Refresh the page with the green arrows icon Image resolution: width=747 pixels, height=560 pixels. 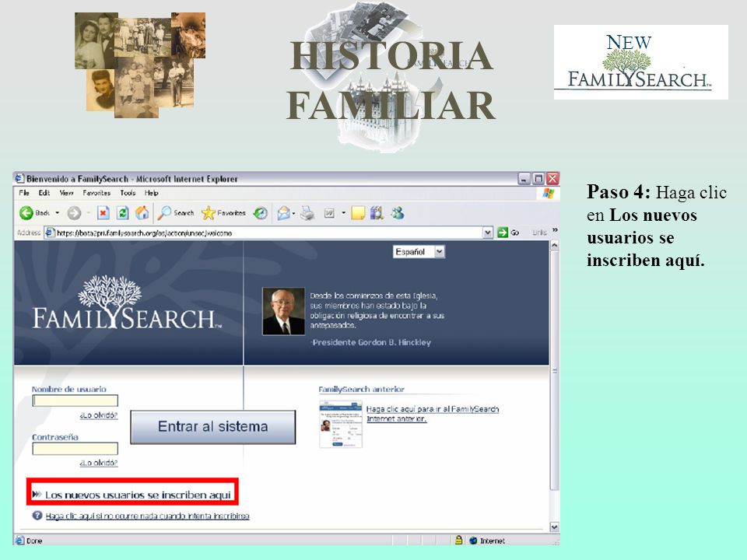tap(122, 213)
